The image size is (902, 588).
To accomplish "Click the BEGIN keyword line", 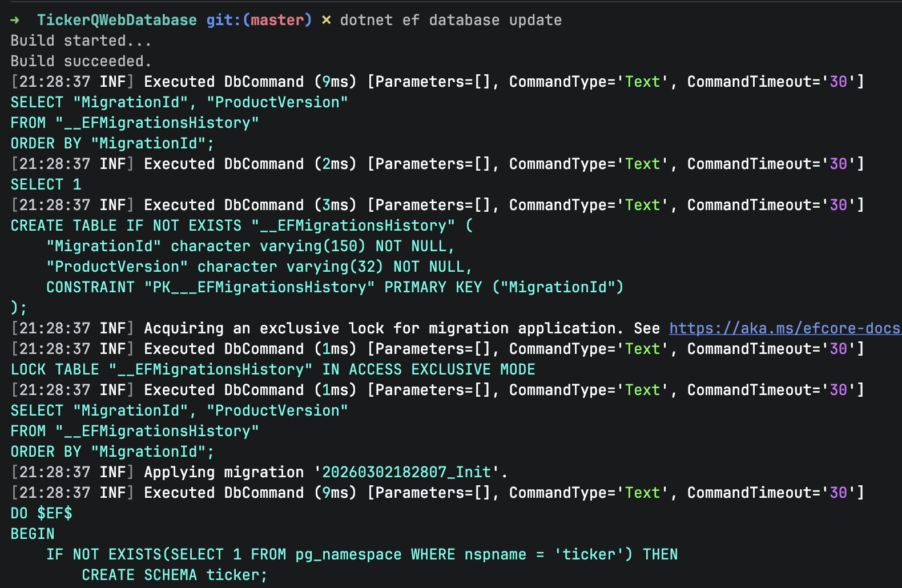I will 33,534.
